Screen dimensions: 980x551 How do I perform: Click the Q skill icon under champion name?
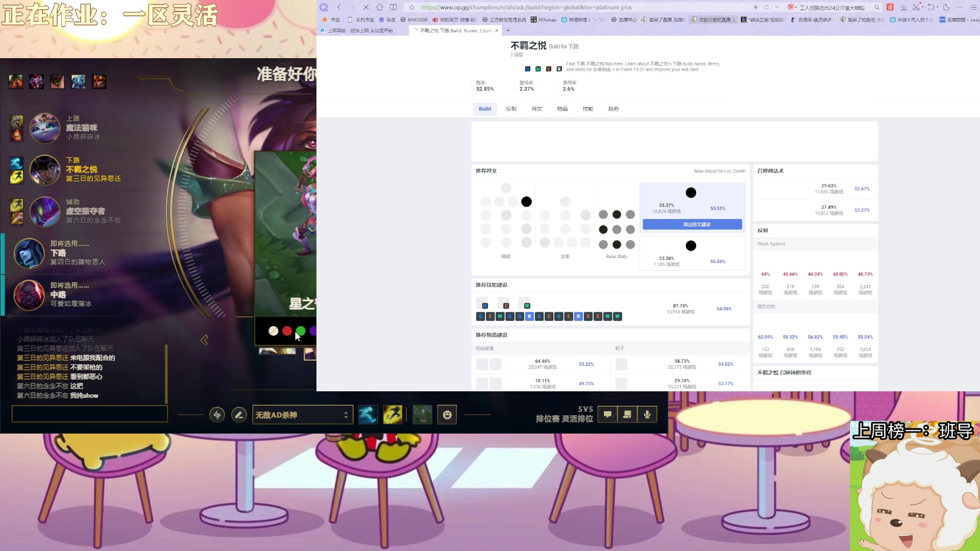528,69
